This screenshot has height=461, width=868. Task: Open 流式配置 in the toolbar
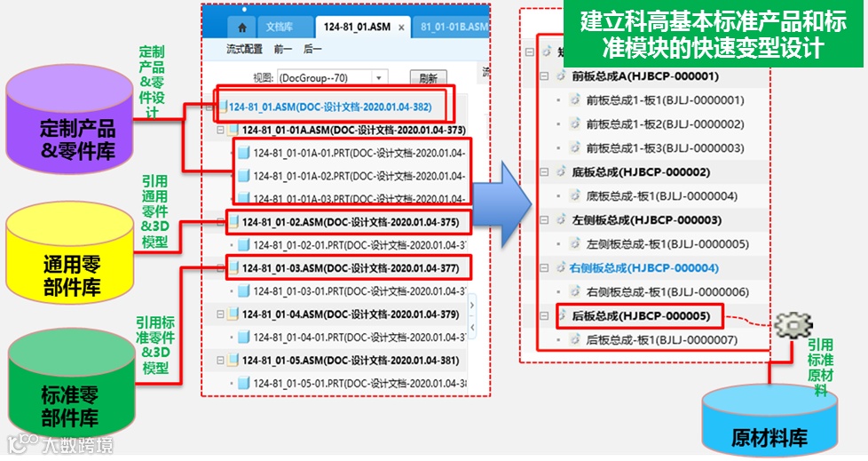[x=244, y=50]
